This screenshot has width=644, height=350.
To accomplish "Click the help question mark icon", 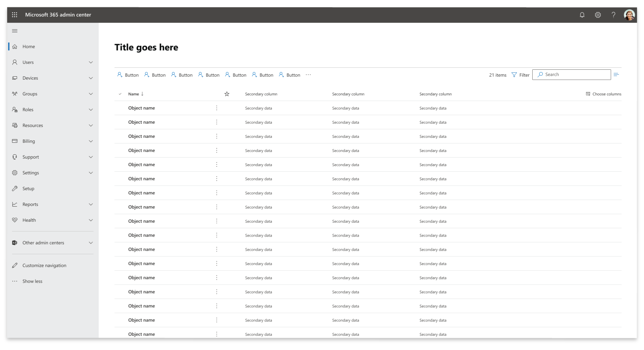I will pyautogui.click(x=613, y=15).
